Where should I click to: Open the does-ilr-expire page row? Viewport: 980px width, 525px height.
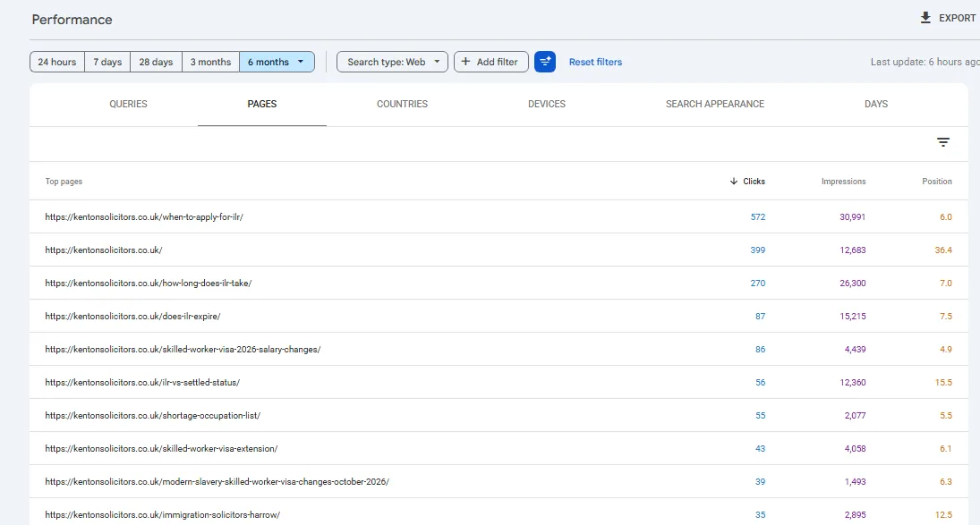499,316
